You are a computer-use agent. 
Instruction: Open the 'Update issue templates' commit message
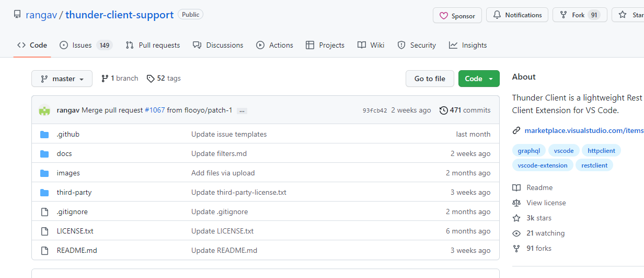(x=229, y=135)
